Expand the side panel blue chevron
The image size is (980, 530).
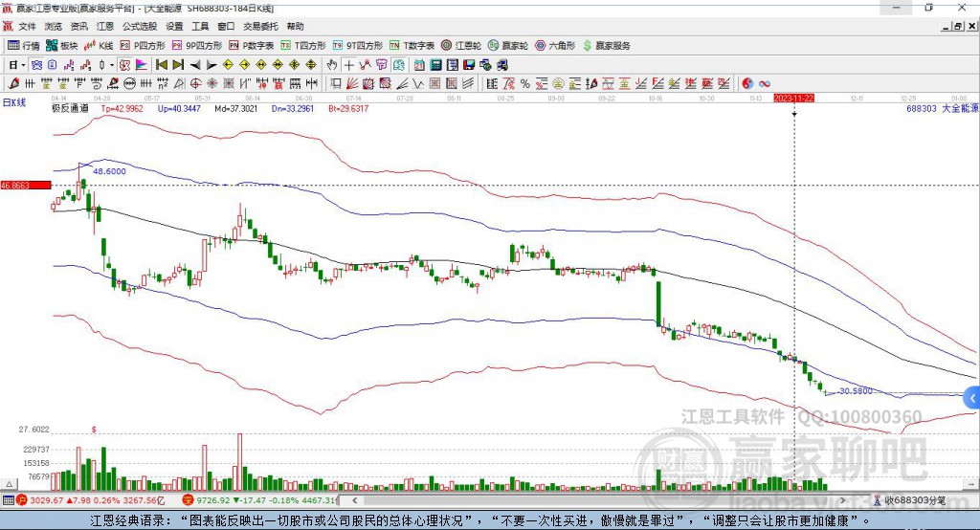pos(972,398)
